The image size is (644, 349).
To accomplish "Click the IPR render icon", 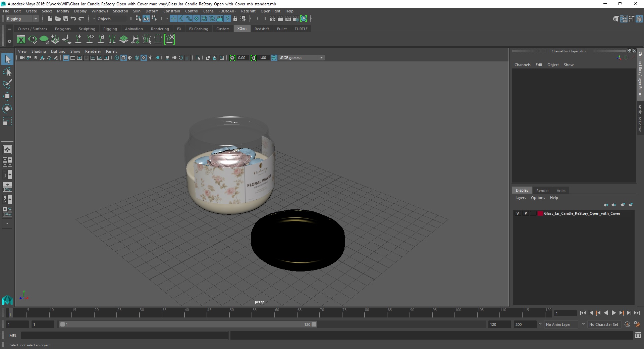I will [x=288, y=19].
